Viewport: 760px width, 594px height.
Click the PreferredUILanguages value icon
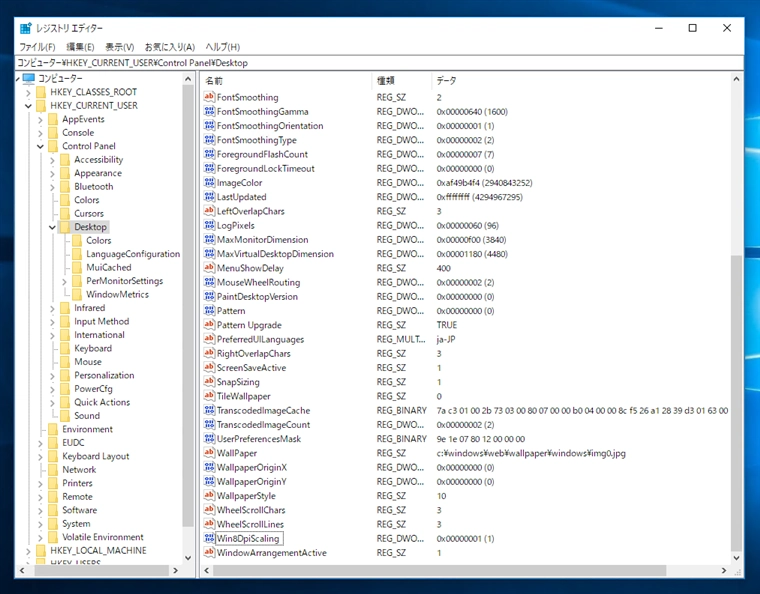coord(209,339)
